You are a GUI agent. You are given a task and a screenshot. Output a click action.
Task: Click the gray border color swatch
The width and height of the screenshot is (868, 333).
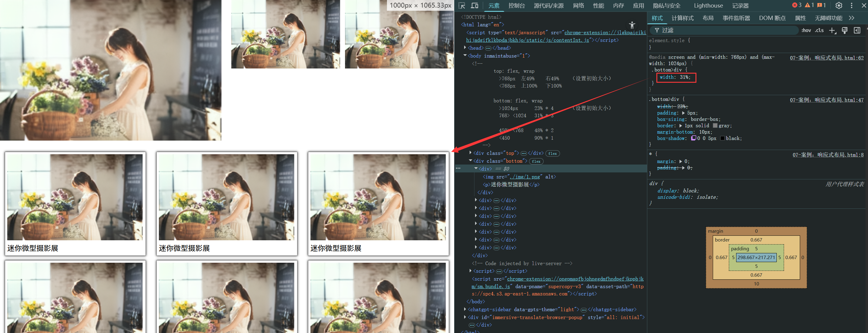pyautogui.click(x=715, y=125)
